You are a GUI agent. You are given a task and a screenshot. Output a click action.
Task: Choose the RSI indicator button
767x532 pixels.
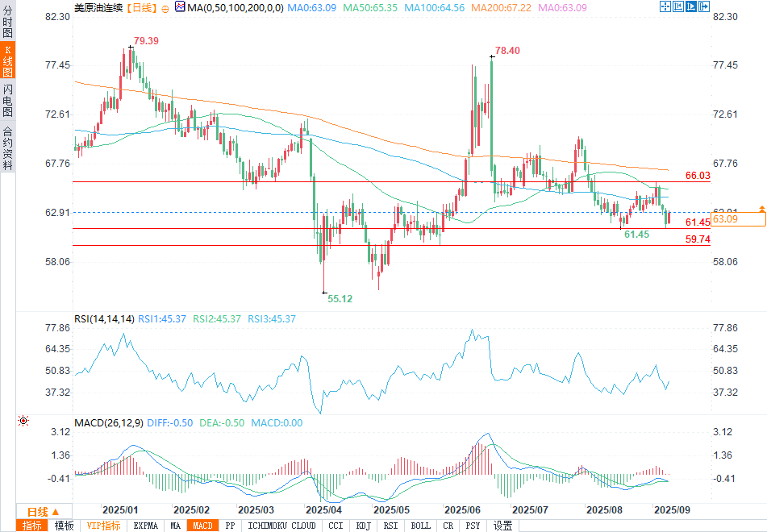click(x=390, y=526)
